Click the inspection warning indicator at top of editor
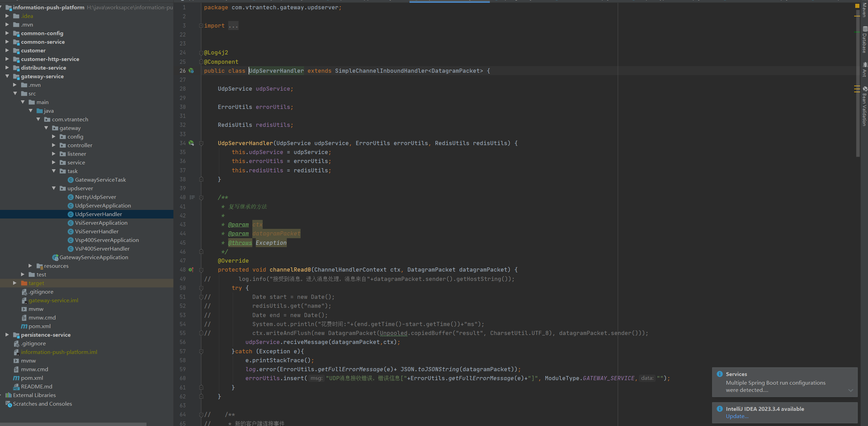 857,6
